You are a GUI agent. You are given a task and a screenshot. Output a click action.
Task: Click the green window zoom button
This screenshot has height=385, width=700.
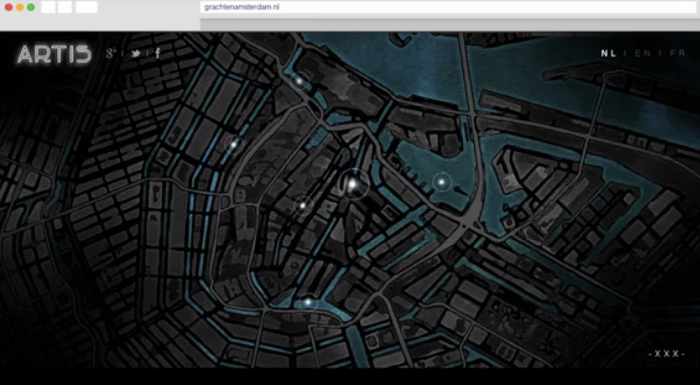click(31, 7)
